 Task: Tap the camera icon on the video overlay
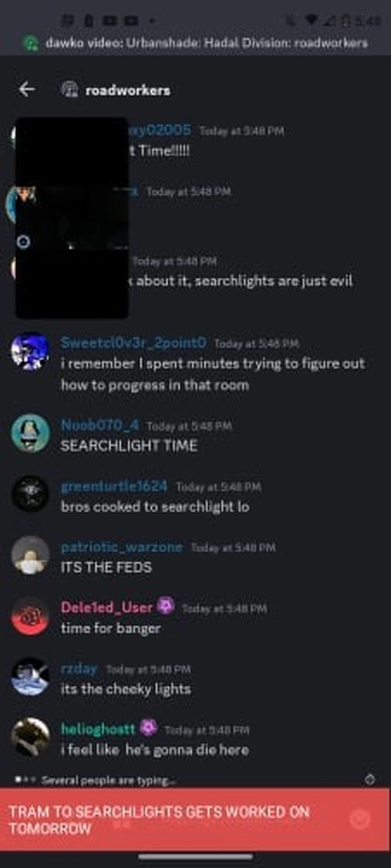[x=23, y=242]
